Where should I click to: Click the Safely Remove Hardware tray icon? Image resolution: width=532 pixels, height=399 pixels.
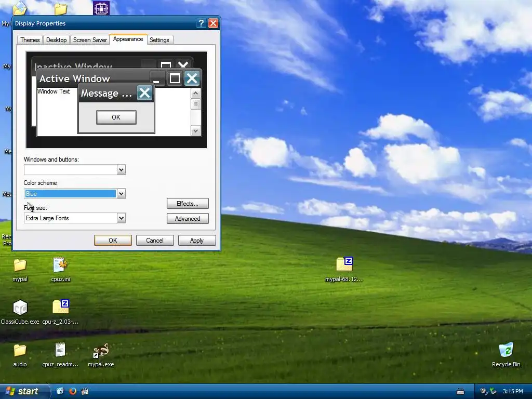[x=493, y=391]
